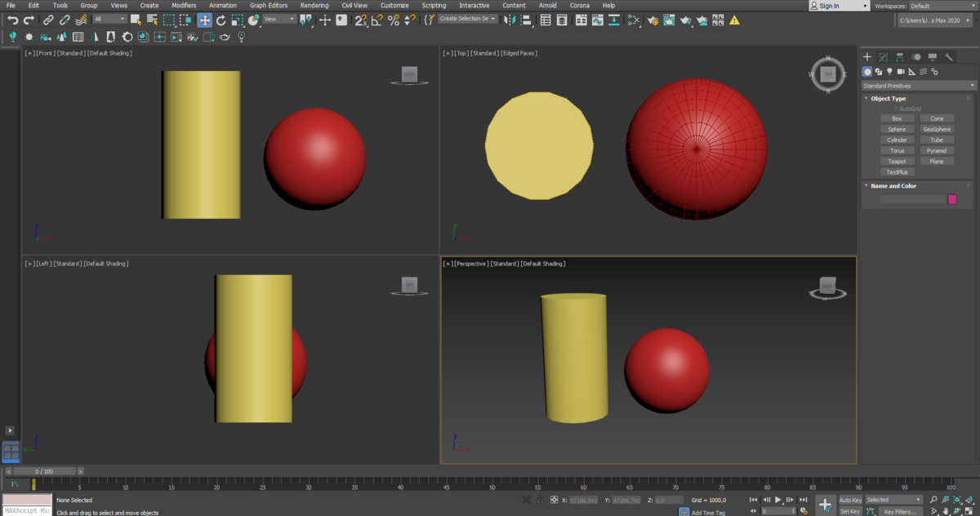Enable the AutoGrid checkbox
980x516 pixels.
[896, 108]
